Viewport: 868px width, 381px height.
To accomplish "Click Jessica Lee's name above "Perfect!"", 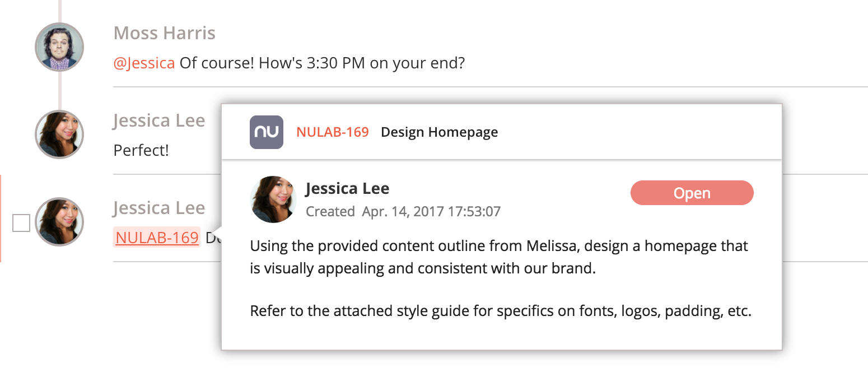I will click(159, 120).
